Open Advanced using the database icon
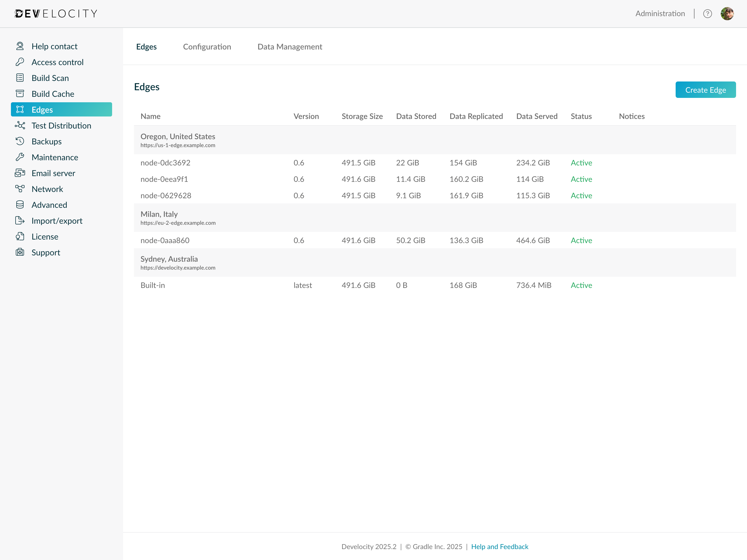Viewport: 747px width, 560px height. (x=20, y=205)
